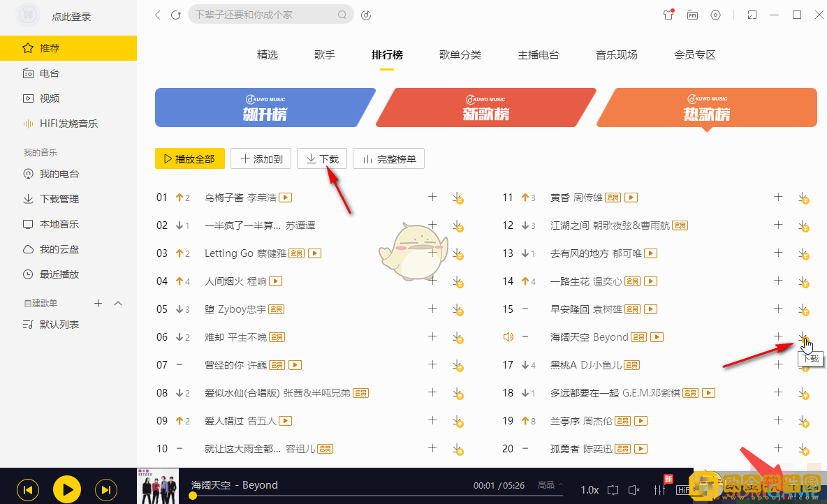
Task: Create a new playlist with the plus icon
Action: [x=98, y=303]
